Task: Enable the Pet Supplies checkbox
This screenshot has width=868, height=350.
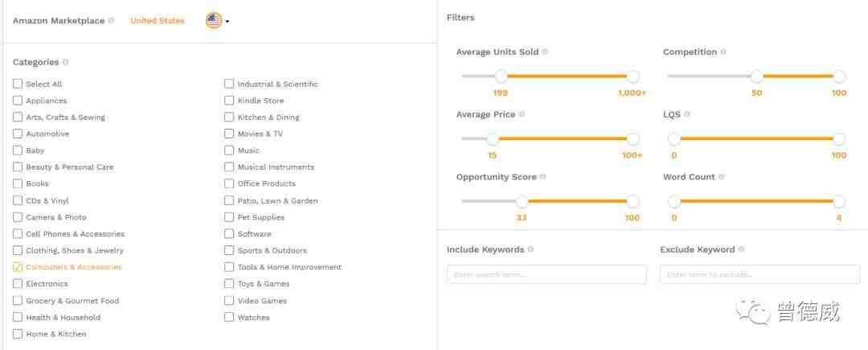Action: (x=229, y=217)
